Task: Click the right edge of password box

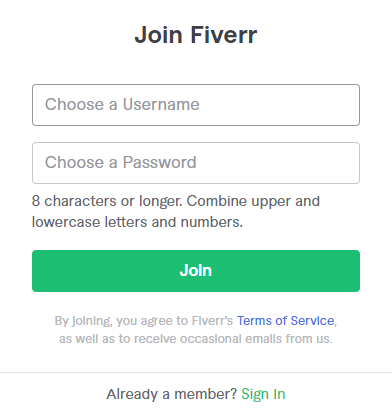Action: 356,163
